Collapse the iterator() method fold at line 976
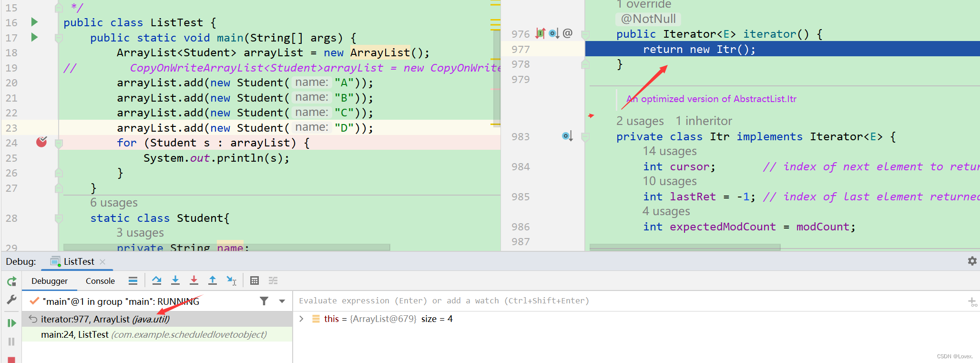 coord(585,34)
